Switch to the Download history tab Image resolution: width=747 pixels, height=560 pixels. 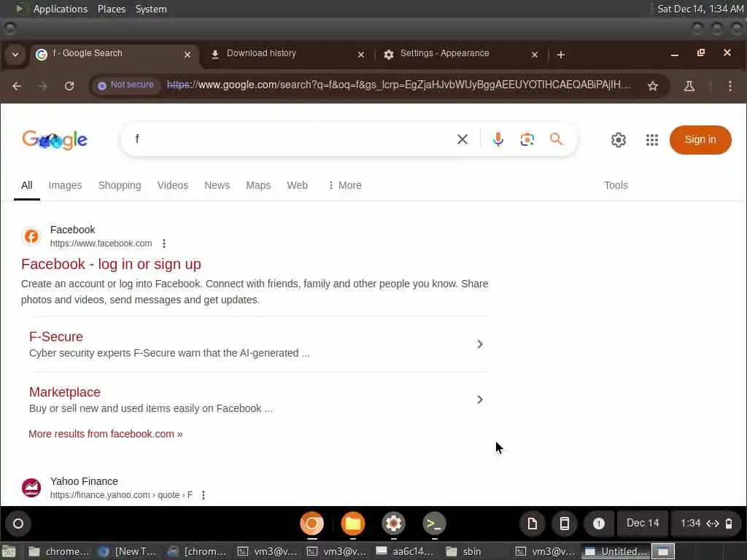[x=286, y=54]
